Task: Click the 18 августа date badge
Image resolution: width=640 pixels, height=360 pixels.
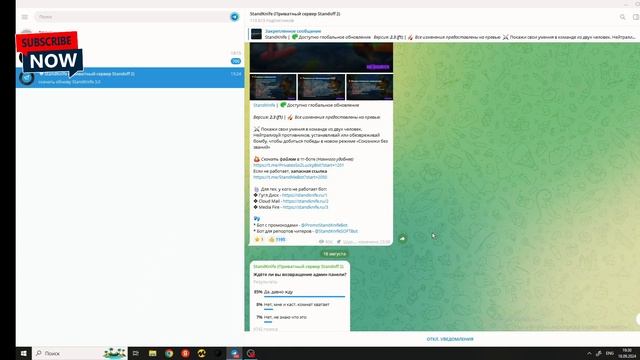Action: pos(334,254)
